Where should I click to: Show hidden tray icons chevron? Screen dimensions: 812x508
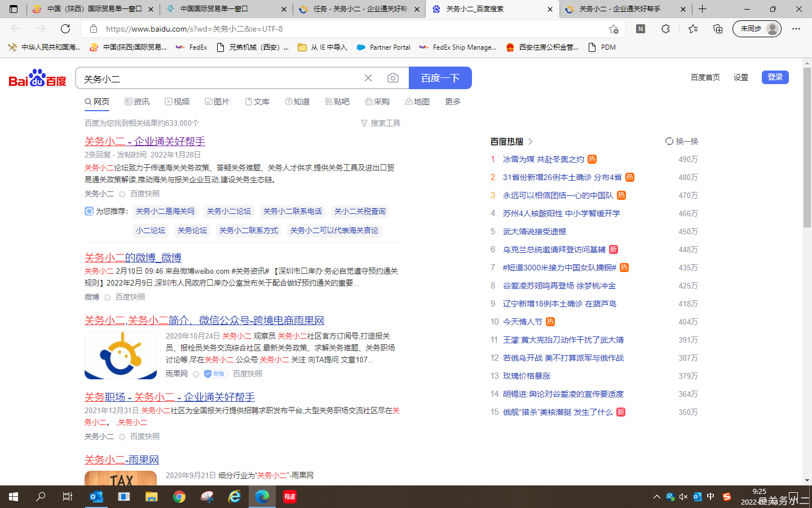(x=656, y=497)
